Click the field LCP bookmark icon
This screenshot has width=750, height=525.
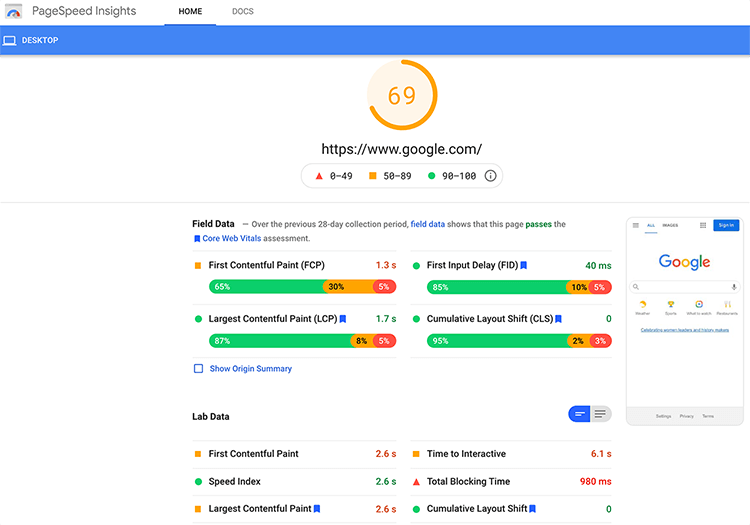pos(343,319)
